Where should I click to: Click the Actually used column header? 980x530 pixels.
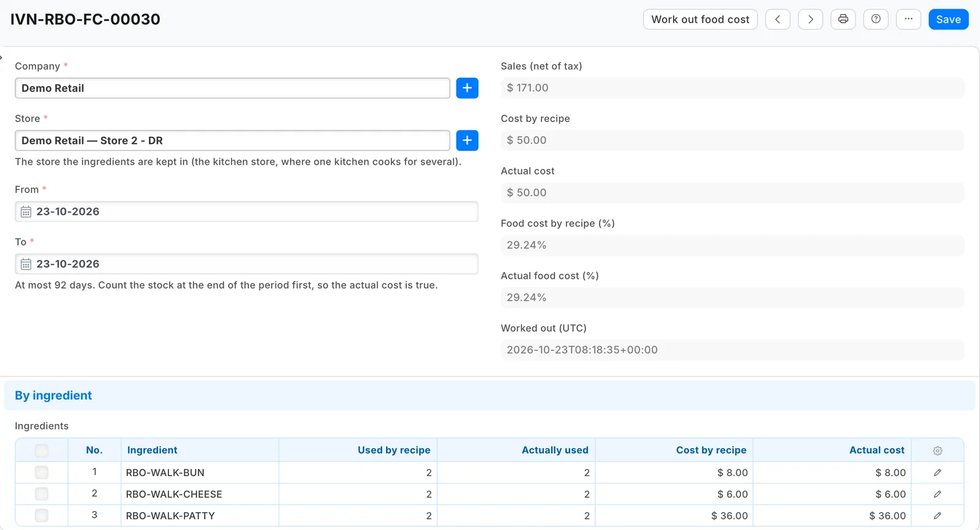(x=516, y=450)
